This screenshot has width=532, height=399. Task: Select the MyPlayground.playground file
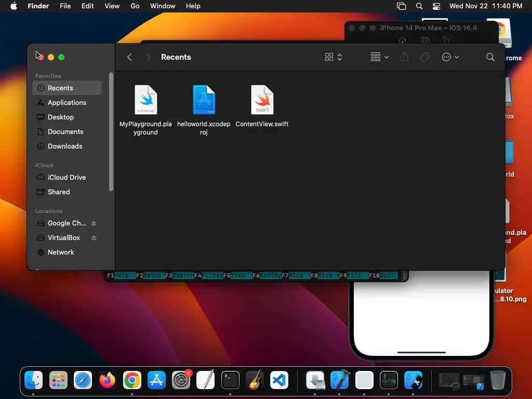145,110
